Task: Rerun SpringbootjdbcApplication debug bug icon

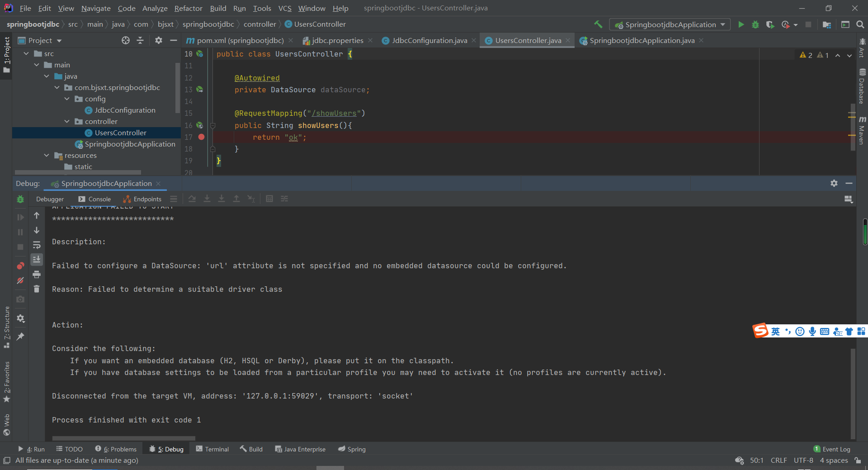Action: [20, 199]
